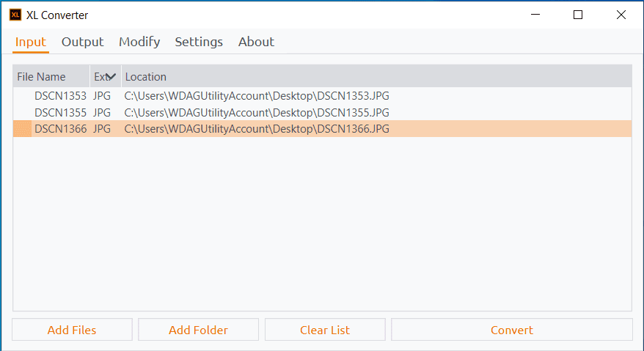Sort by Location column header

tap(145, 77)
